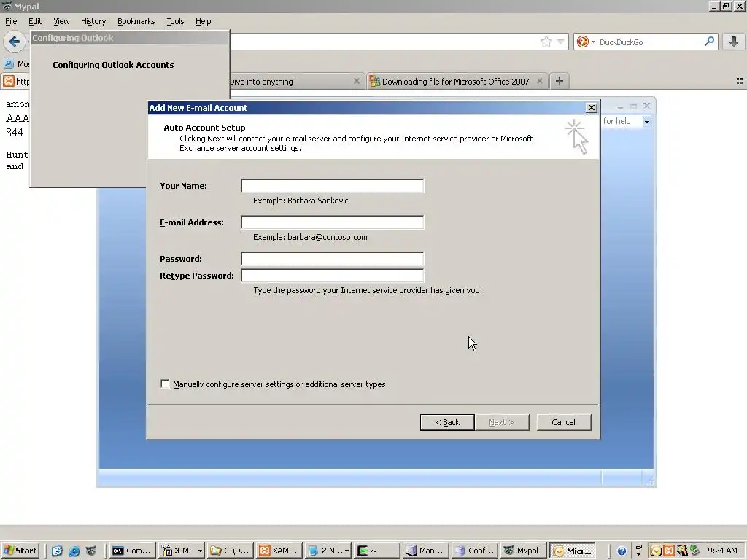Screen dimensions: 747x560
Task: Open the Edit menu
Action: pos(35,21)
